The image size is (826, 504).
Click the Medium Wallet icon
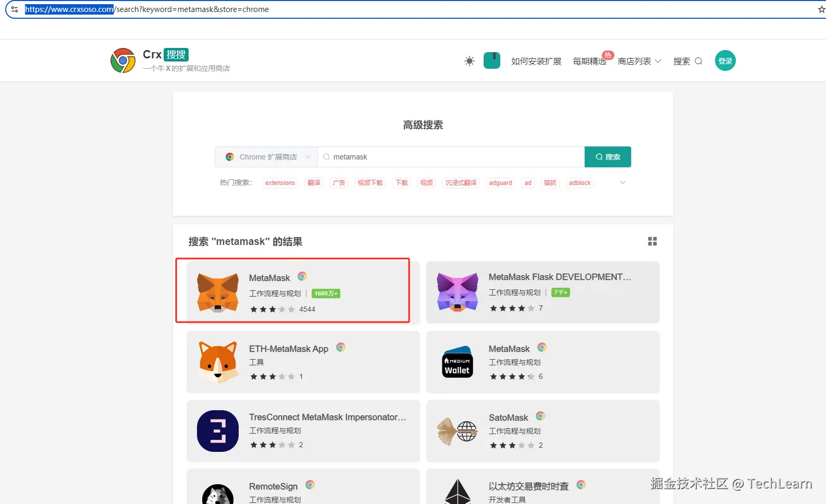click(x=458, y=362)
